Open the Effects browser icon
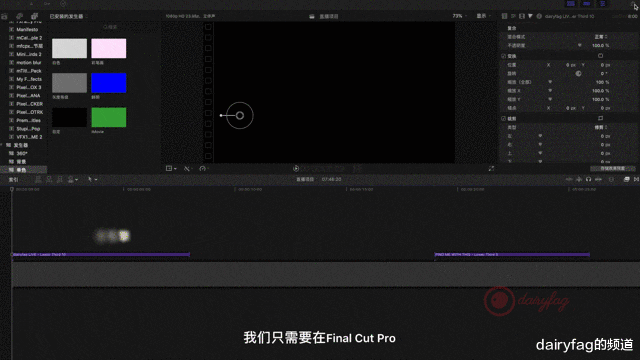 click(627, 179)
